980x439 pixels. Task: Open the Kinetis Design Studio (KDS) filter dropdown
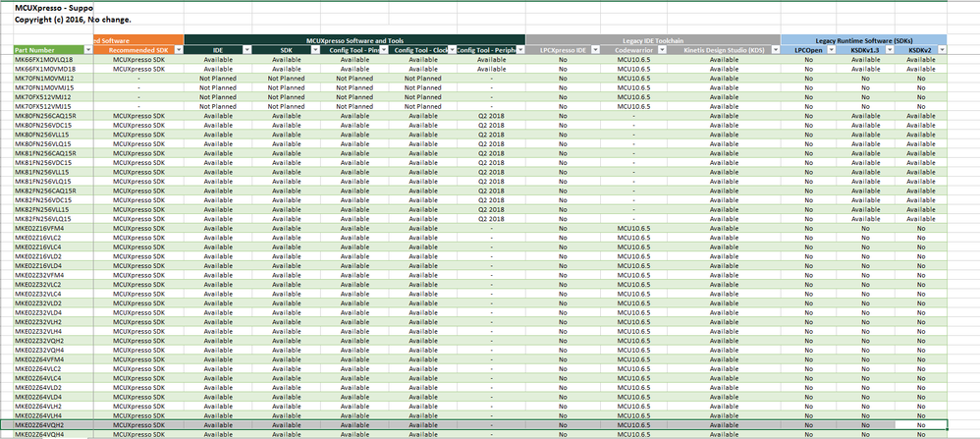click(775, 50)
